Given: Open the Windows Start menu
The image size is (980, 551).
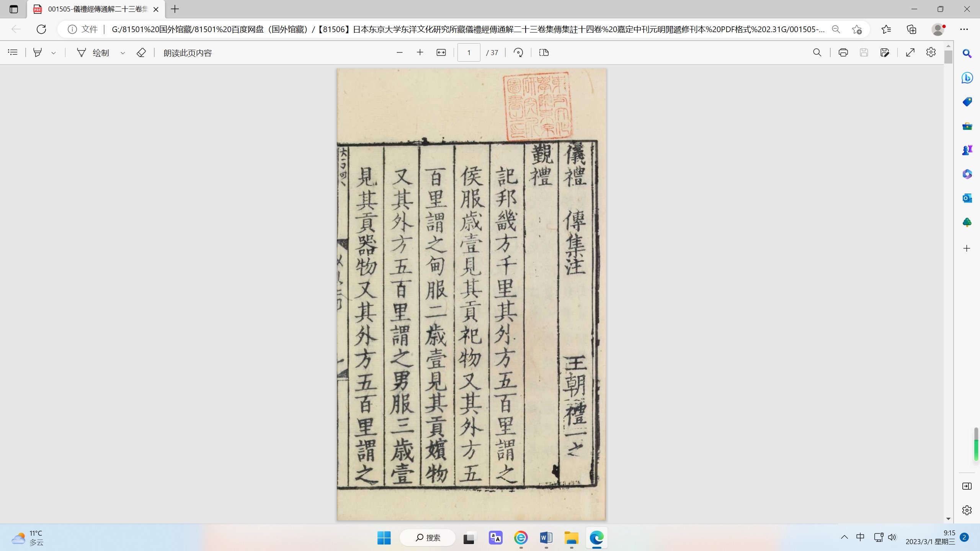Looking at the screenshot, I should click(x=384, y=538).
